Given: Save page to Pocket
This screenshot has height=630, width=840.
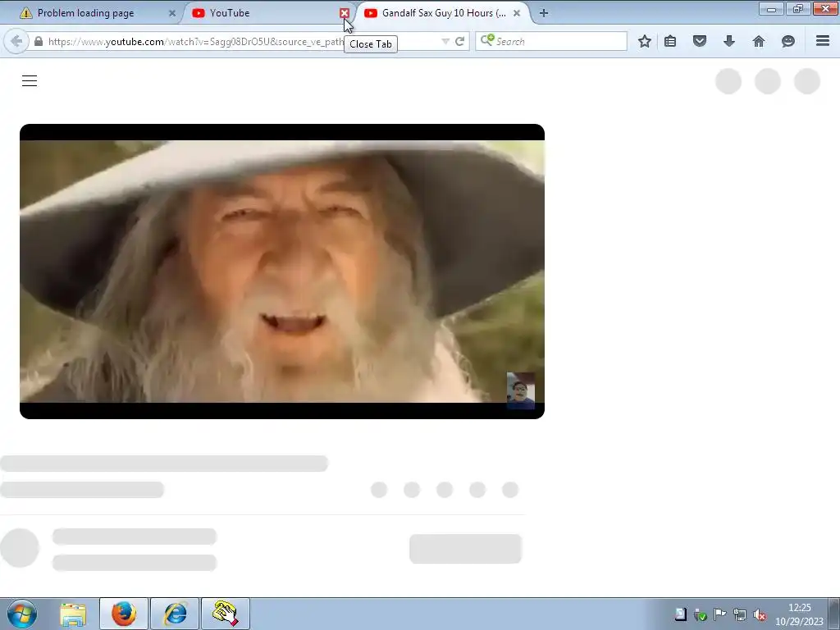Looking at the screenshot, I should click(700, 41).
